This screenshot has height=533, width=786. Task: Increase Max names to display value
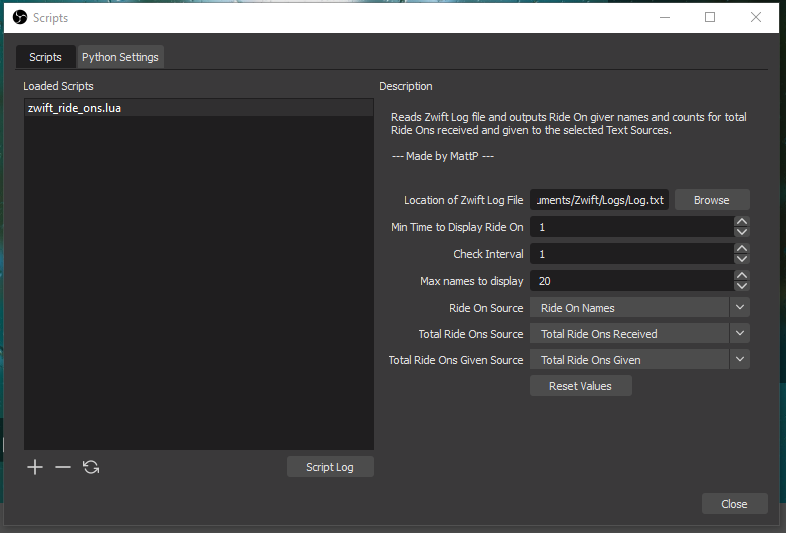click(741, 276)
